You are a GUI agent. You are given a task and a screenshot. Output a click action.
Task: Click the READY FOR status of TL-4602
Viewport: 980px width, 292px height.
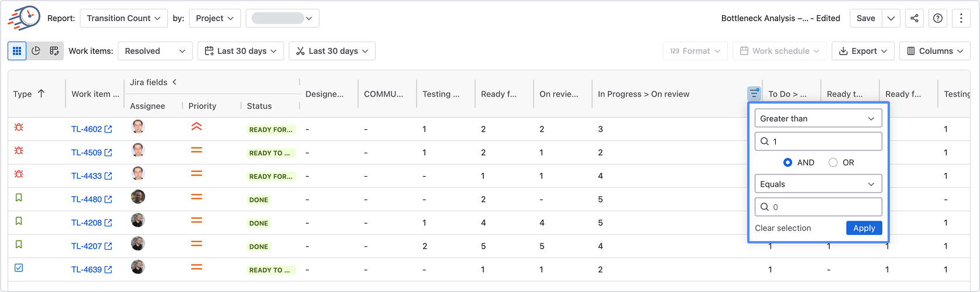pos(271,129)
